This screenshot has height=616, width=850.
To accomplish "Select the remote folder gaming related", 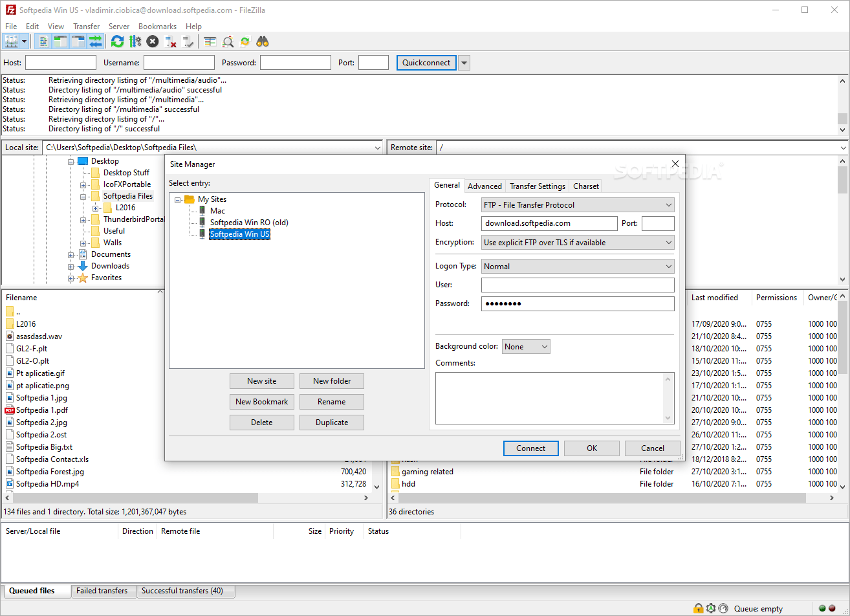I will point(428,472).
